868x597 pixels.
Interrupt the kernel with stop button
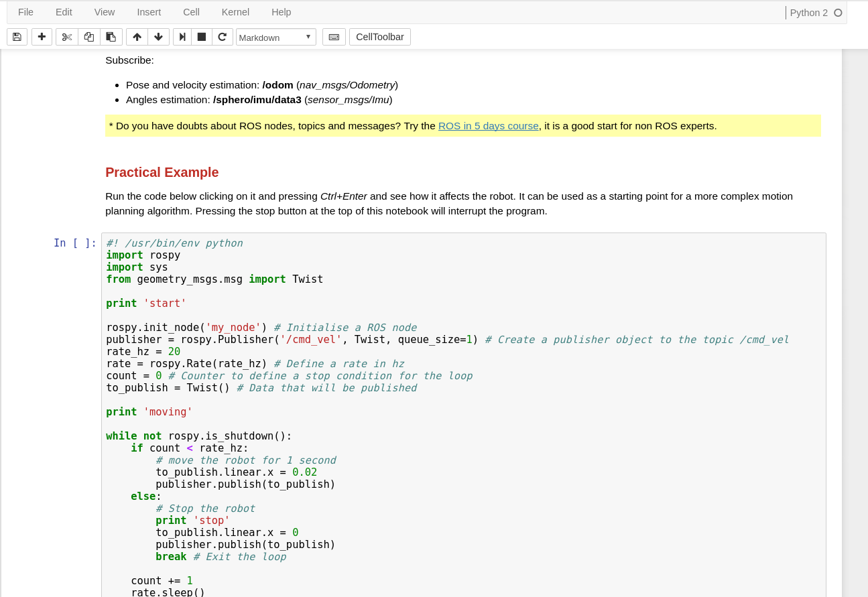click(x=202, y=37)
